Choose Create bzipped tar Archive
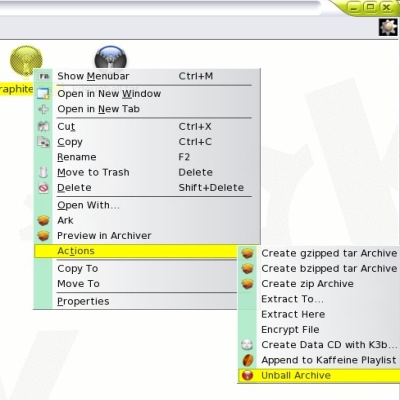 (319, 269)
